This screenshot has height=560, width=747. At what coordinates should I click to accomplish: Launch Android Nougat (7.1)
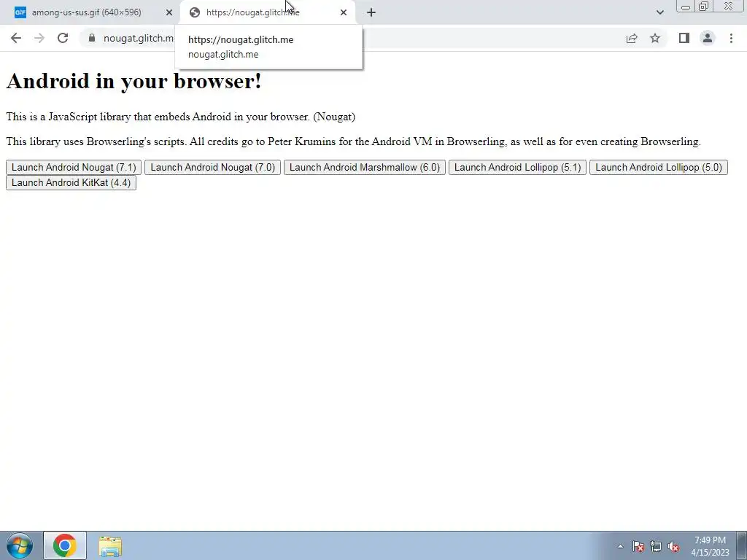[x=74, y=167]
